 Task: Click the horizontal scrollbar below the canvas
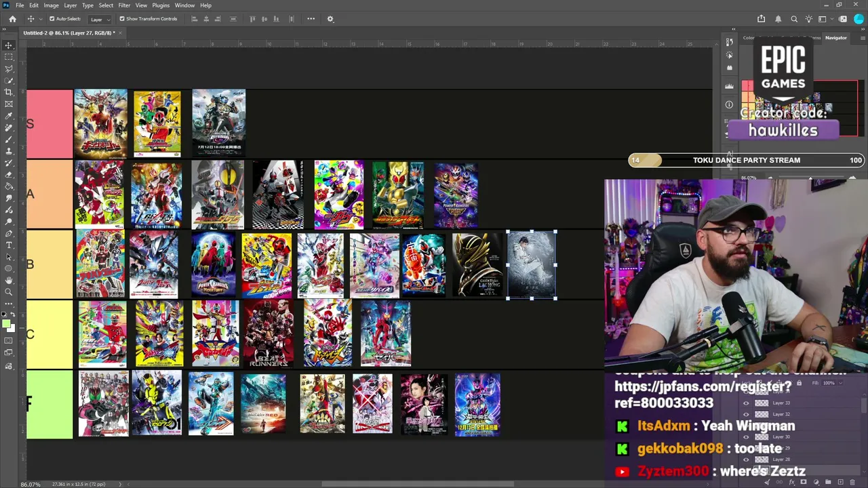point(417,484)
